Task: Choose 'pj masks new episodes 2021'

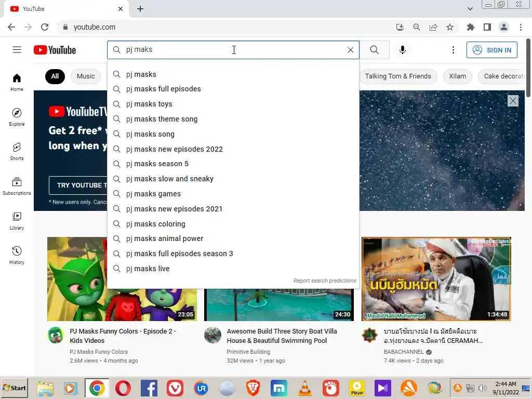Action: pos(233,209)
